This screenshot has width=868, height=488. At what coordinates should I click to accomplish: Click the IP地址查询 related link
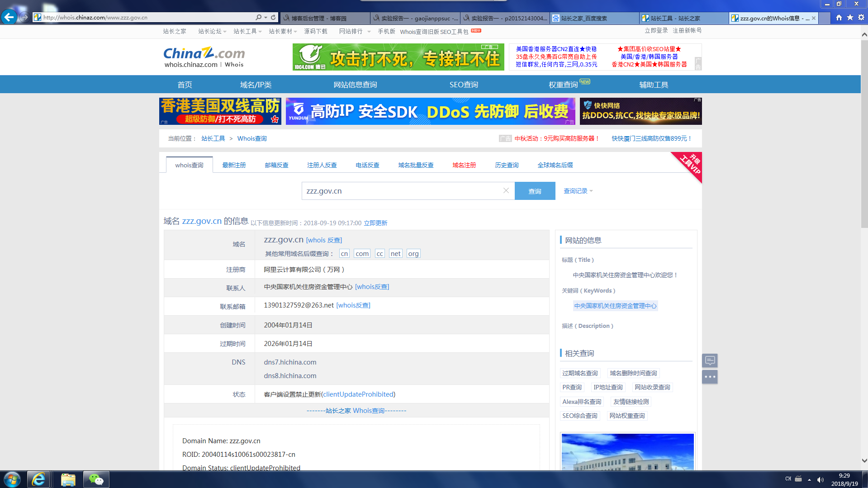click(608, 387)
